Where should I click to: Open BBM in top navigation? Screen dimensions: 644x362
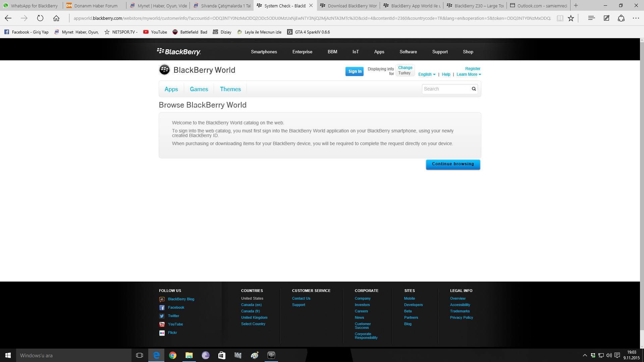pyautogui.click(x=332, y=52)
